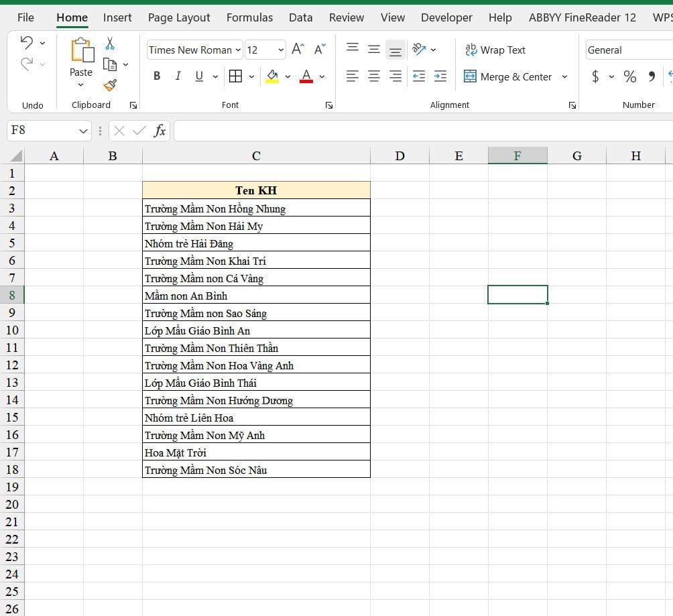Open the Page Layout tab
Screen dimensions: 673x616
(x=179, y=17)
